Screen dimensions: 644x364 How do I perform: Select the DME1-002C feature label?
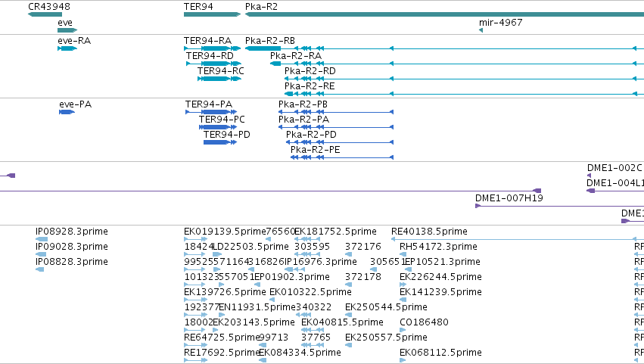coord(614,168)
